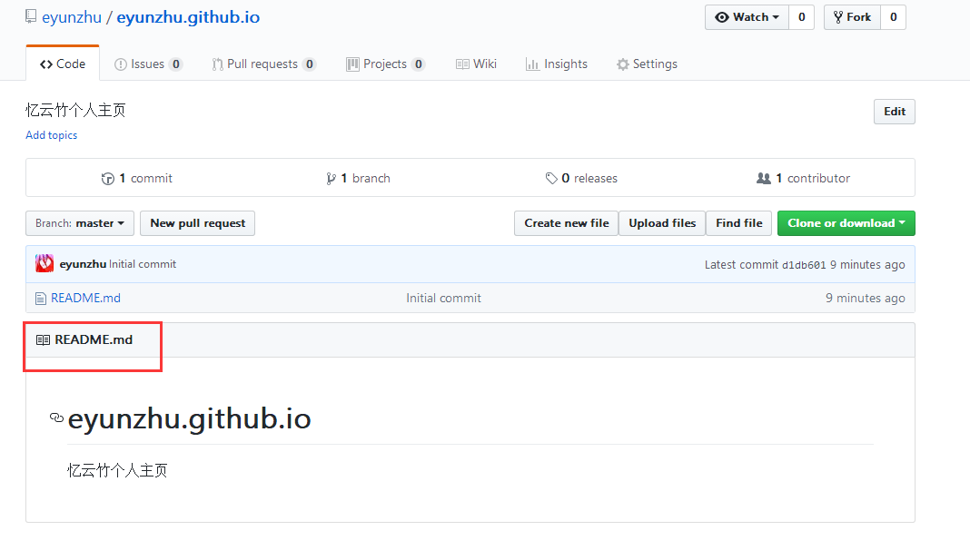Click the Projects tab board icon

pyautogui.click(x=352, y=64)
